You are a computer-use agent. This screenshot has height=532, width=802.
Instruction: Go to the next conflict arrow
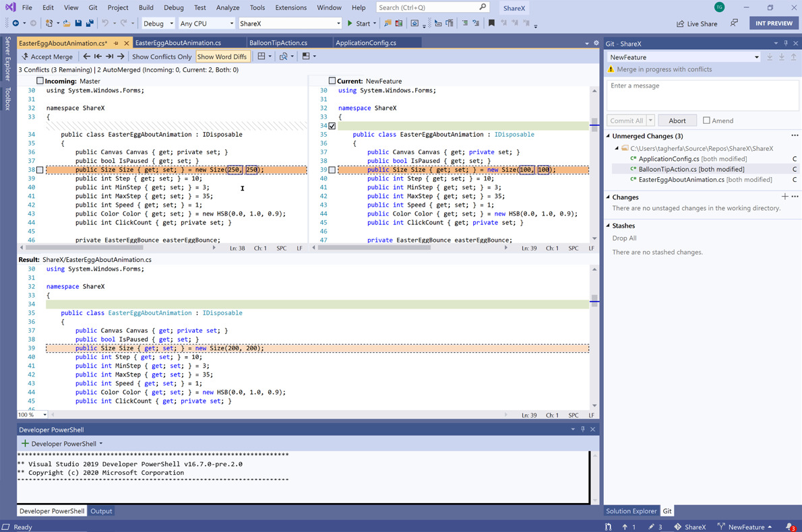click(x=121, y=57)
